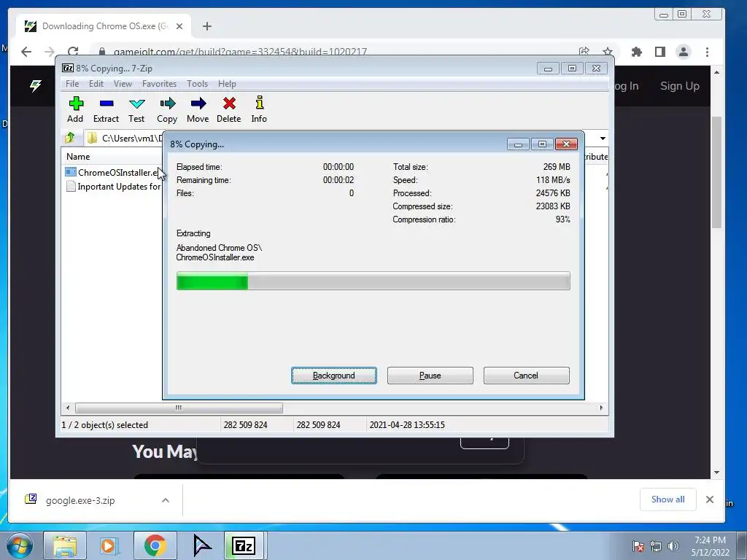Pause the copying operation
The height and width of the screenshot is (560, 747).
pyautogui.click(x=430, y=376)
